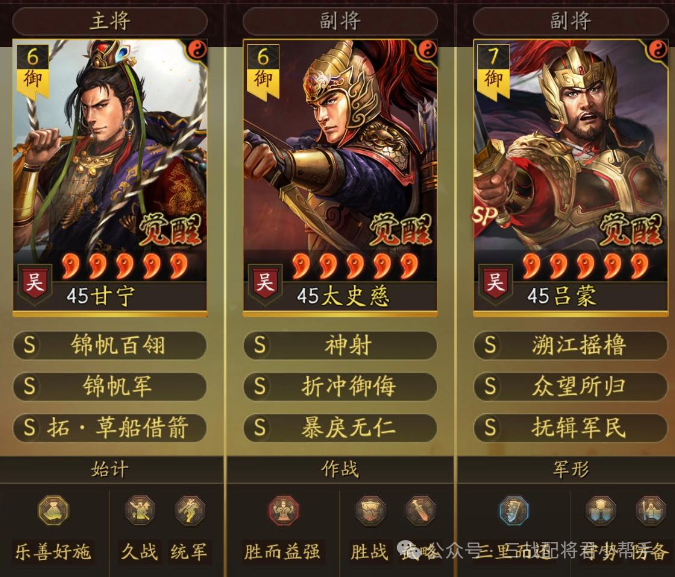The image size is (675, 577).
Task: Select the 乐善好施 strategy icon
Action: 53,511
